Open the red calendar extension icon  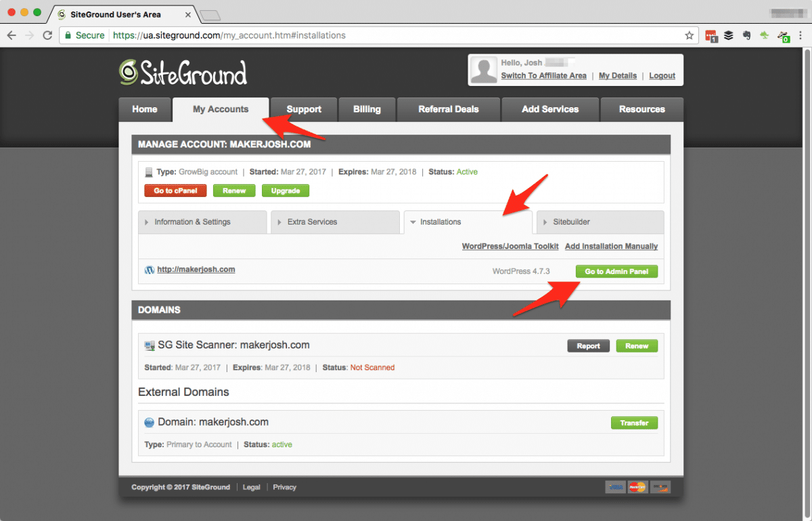click(711, 35)
